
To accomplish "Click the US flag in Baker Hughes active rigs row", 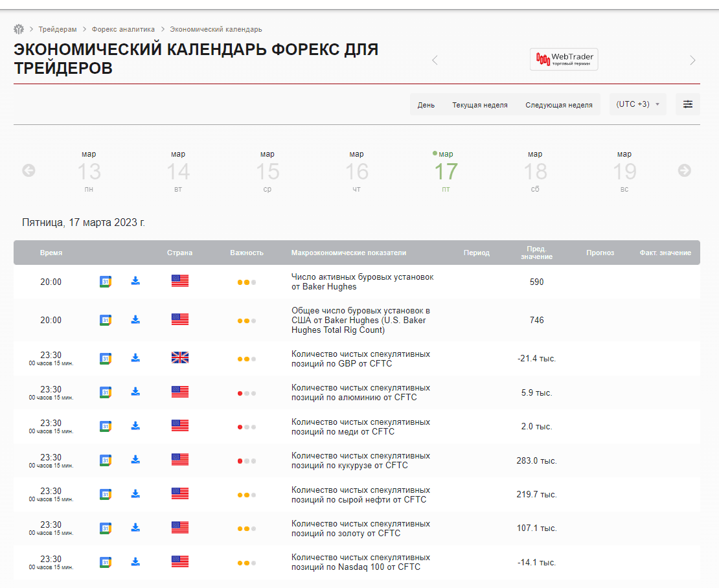I will click(180, 281).
